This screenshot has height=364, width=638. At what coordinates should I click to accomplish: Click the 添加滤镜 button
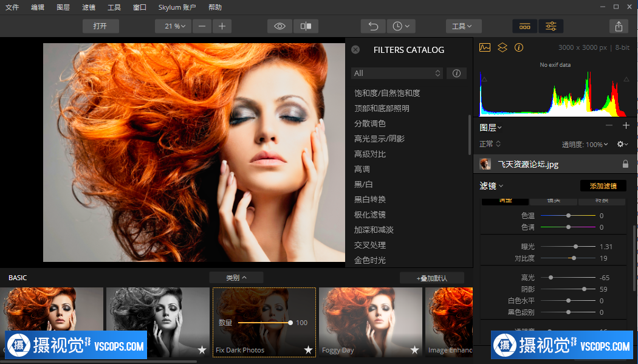pos(603,186)
